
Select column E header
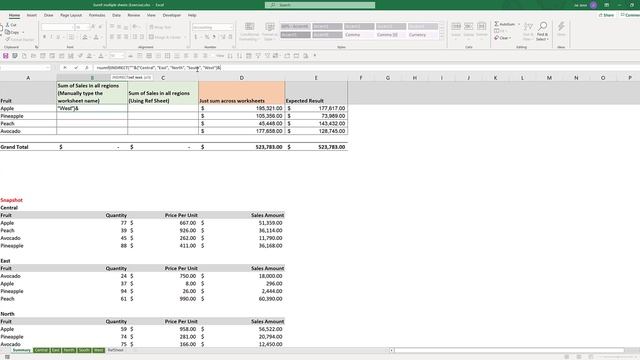[x=316, y=78]
